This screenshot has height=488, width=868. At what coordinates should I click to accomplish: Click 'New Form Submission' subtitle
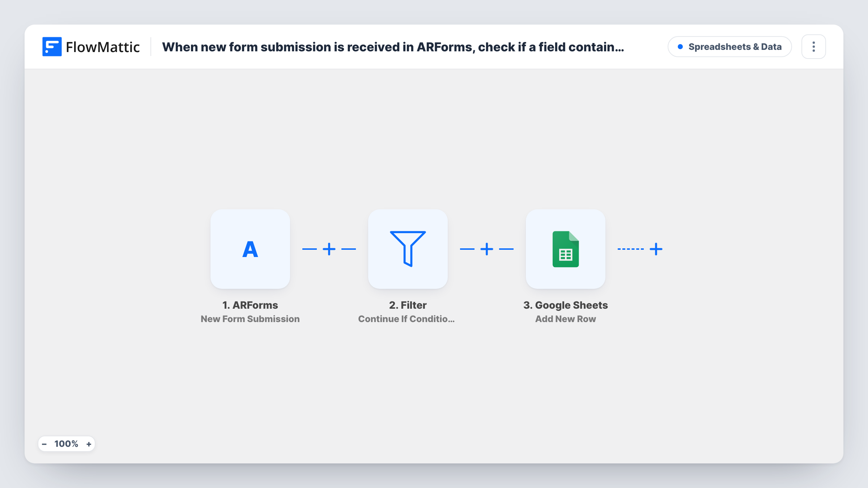[250, 319]
